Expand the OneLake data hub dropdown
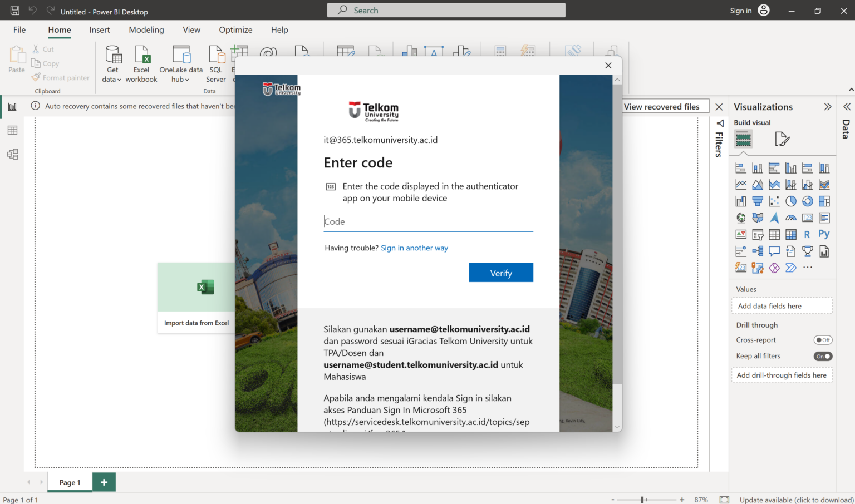This screenshot has height=504, width=855. (187, 79)
